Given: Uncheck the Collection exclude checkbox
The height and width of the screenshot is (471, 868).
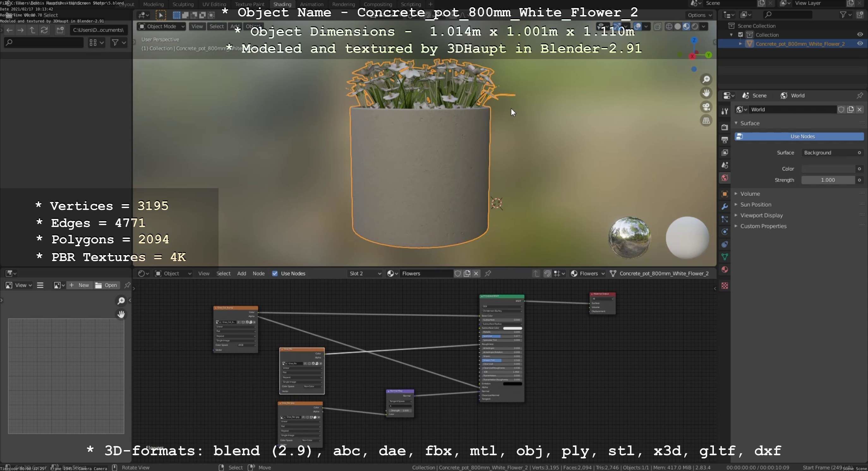Looking at the screenshot, I should pos(741,35).
